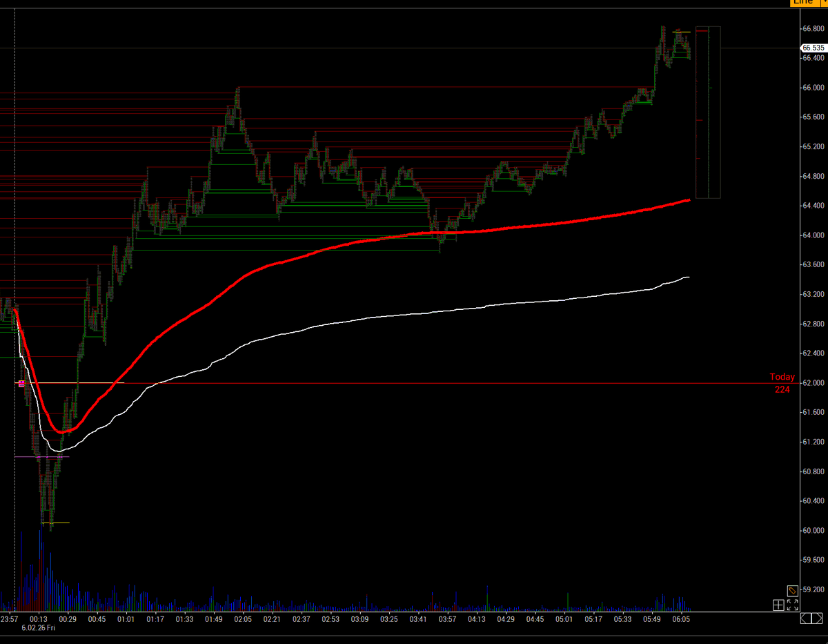Screen dimensions: 828x644
Task: Click the four-arrow expand icon
Action: click(792, 605)
